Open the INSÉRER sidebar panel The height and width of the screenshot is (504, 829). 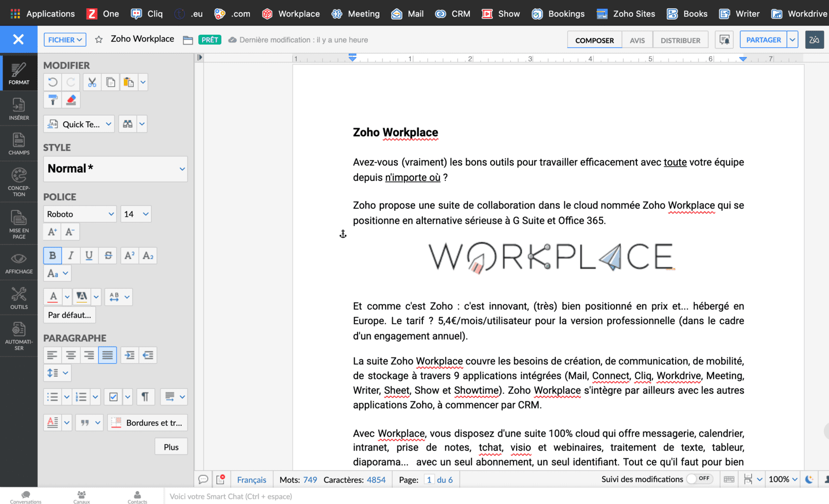pyautogui.click(x=19, y=109)
